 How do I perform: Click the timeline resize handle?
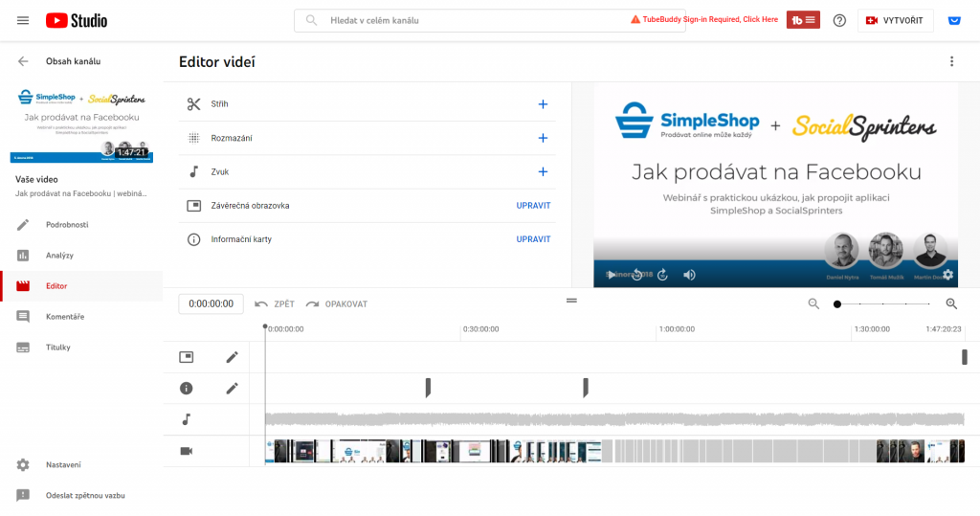tap(572, 301)
